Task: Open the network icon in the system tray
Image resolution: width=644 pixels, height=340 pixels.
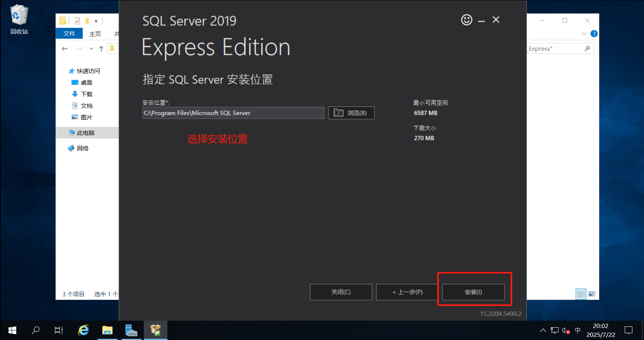Action: pos(555,330)
